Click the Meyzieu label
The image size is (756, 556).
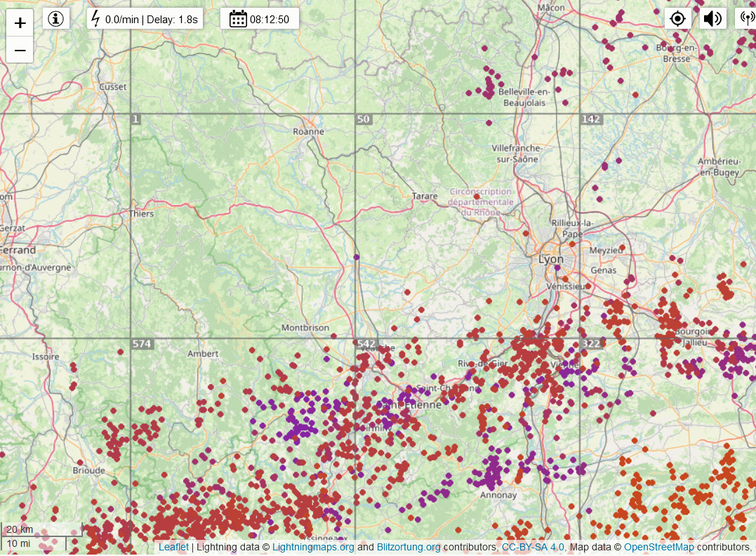point(606,251)
